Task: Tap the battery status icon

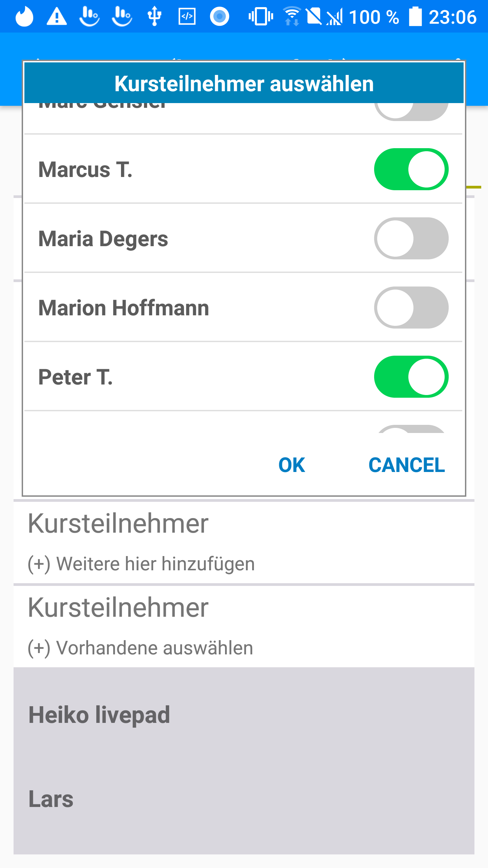Action: pos(415,16)
